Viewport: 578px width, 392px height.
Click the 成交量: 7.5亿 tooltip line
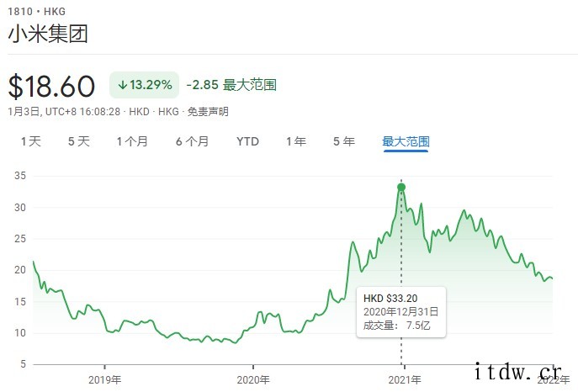396,326
